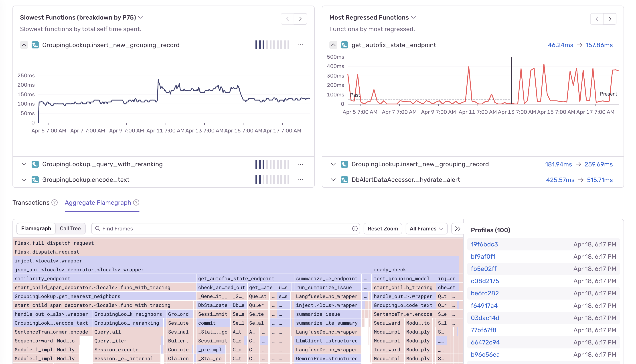Switch to the Transactions tab

pos(31,203)
